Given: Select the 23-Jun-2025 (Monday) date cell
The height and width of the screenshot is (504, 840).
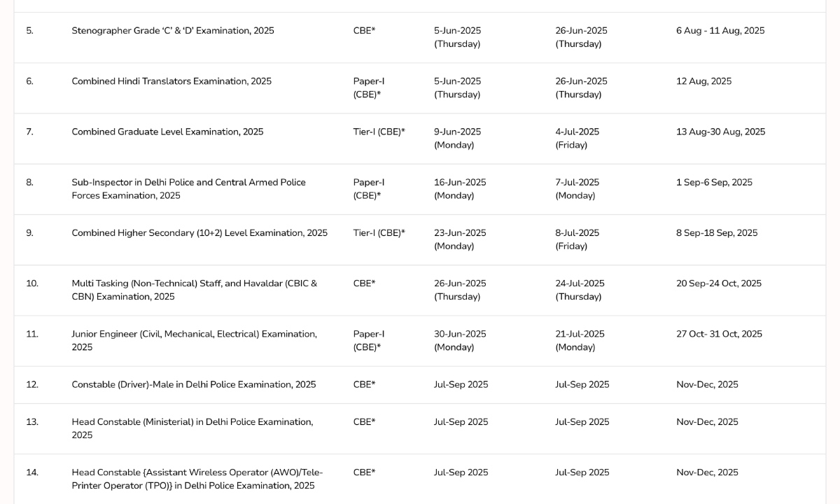Looking at the screenshot, I should click(460, 239).
